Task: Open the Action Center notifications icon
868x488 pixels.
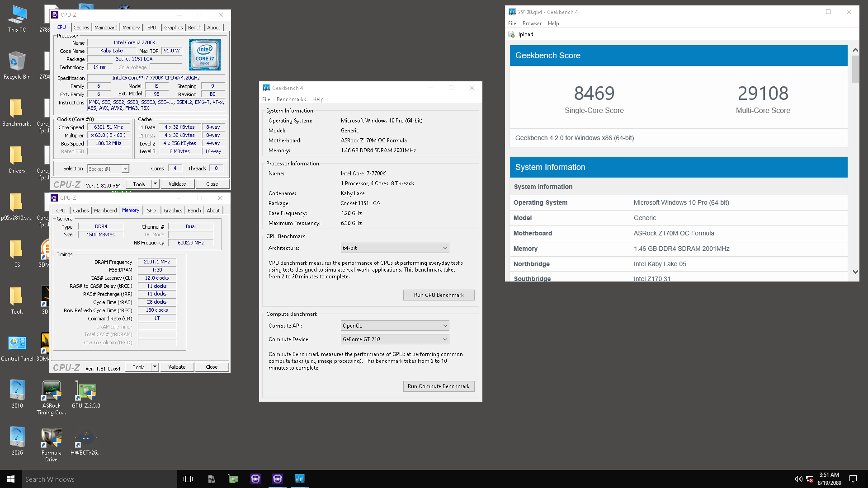Action: (x=853, y=479)
